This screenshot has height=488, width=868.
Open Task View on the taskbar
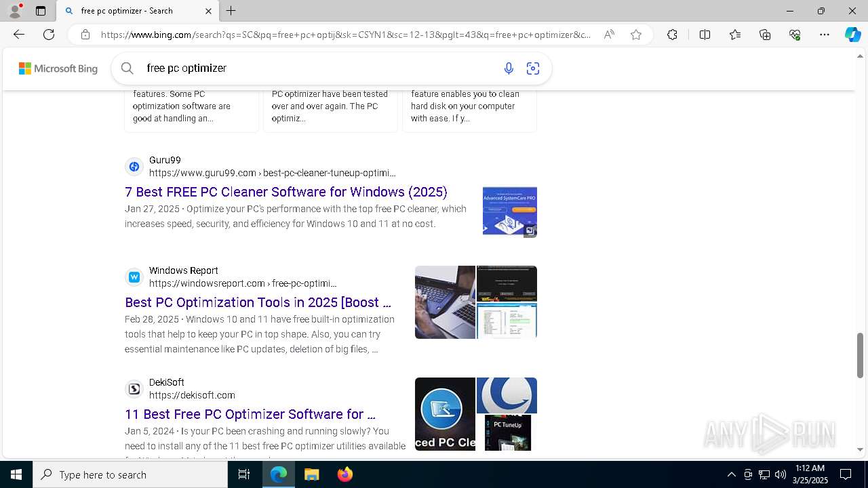[244, 474]
